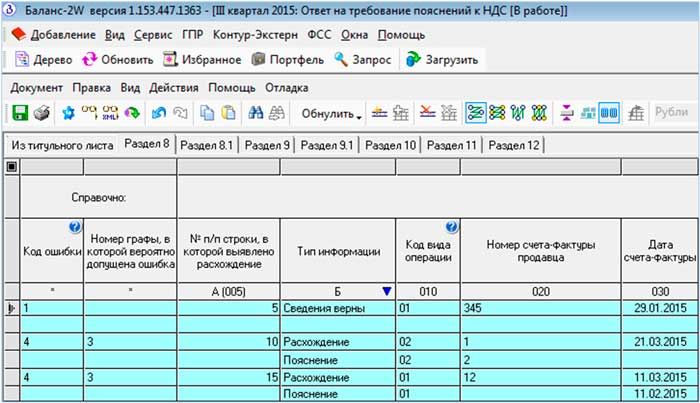Click the help icon in Код ошибки header
This screenshot has width=700, height=403.
click(x=75, y=227)
